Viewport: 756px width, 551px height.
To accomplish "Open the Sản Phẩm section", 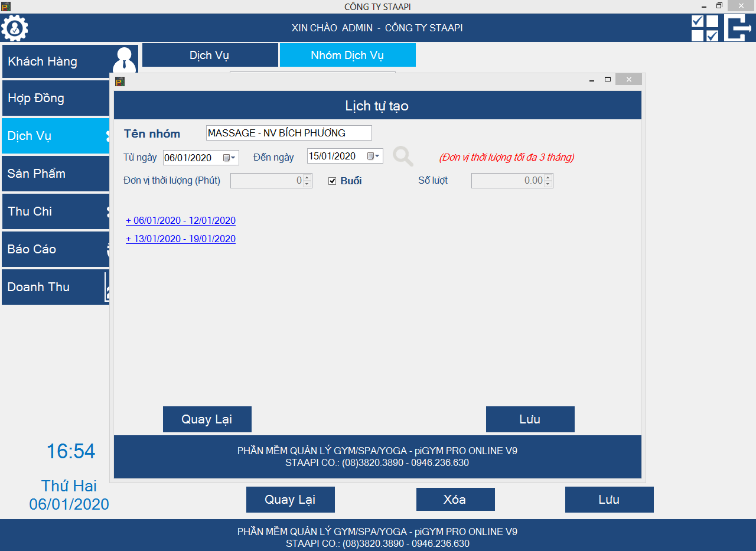I will (55, 174).
